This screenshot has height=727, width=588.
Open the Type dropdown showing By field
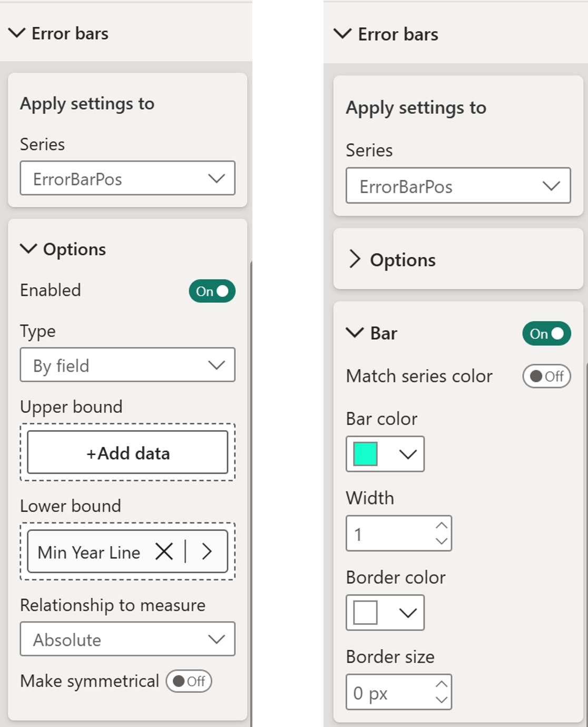click(128, 365)
